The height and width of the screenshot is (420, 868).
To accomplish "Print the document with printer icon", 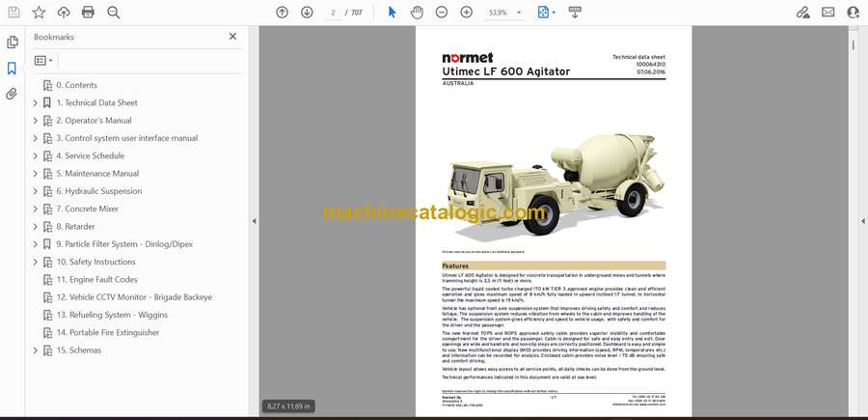I will click(x=88, y=13).
